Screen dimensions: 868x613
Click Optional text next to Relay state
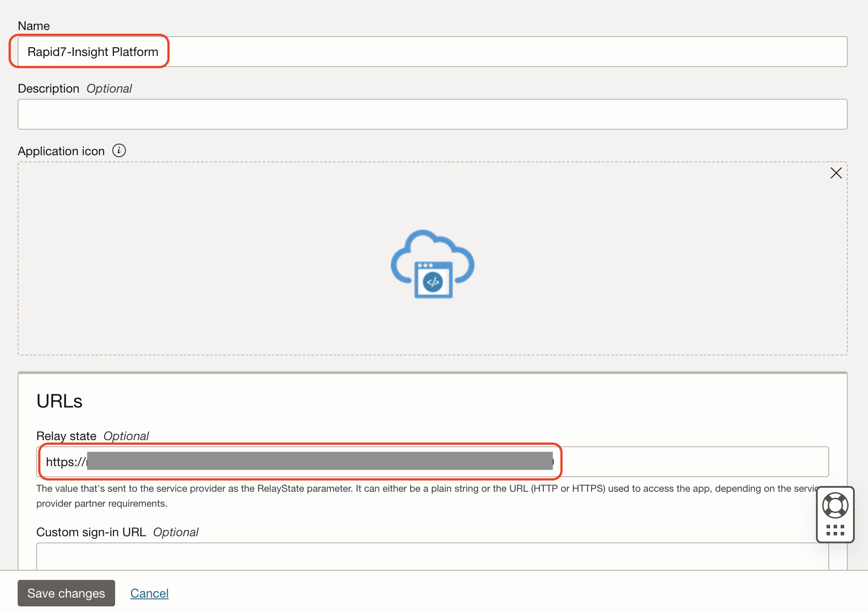coord(126,436)
